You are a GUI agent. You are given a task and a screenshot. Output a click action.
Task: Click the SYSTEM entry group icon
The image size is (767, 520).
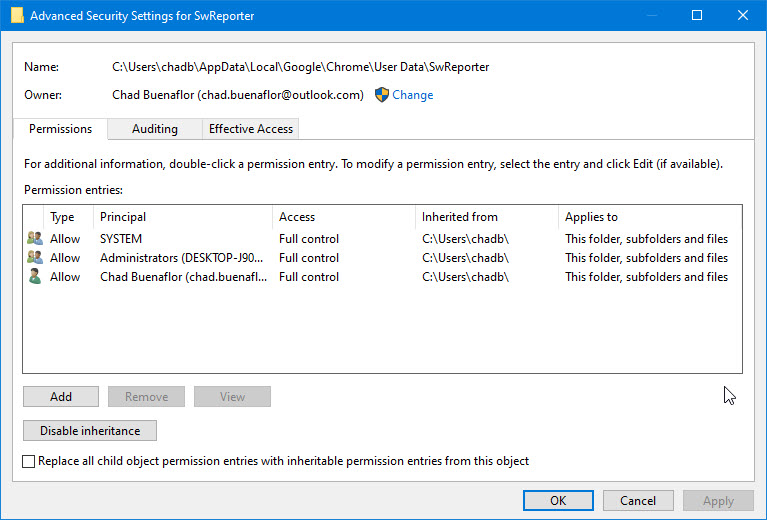pos(35,238)
